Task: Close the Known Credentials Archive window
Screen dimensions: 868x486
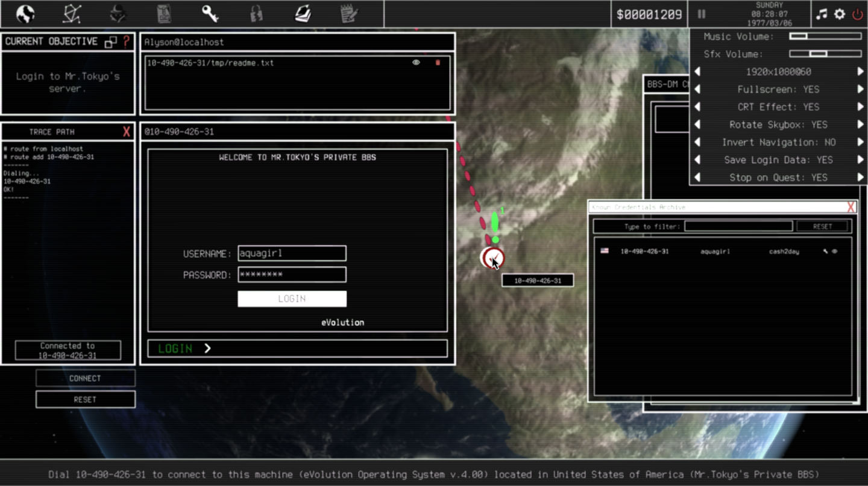Action: pos(851,207)
